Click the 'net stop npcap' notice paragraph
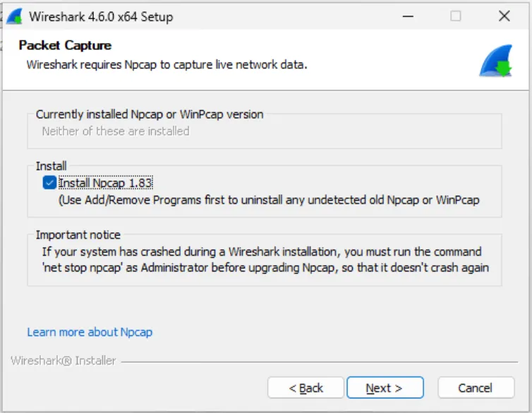Screen dimensions: 532x413 click(265, 259)
